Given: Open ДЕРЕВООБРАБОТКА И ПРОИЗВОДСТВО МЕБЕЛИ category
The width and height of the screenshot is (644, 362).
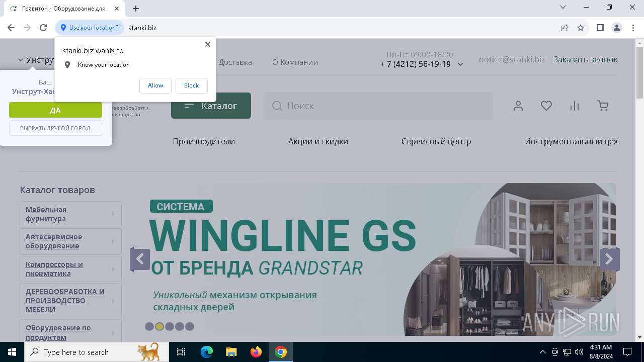Looking at the screenshot, I should (65, 301).
